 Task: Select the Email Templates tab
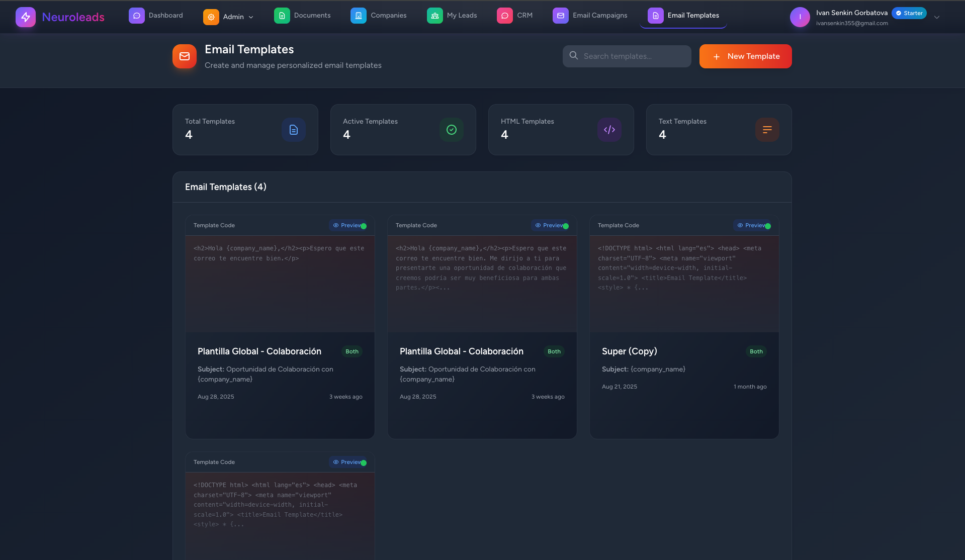[x=683, y=16]
